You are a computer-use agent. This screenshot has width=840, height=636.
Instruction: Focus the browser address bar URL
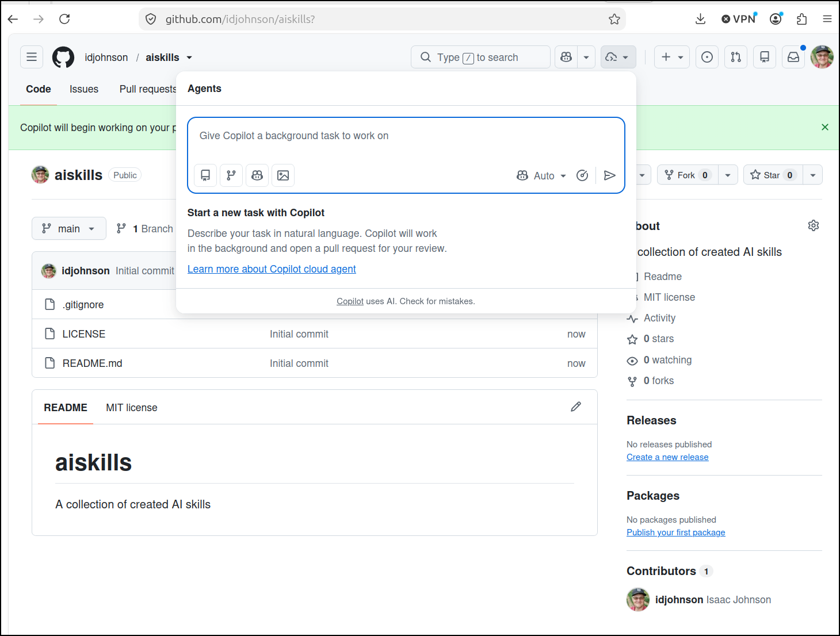(382, 19)
